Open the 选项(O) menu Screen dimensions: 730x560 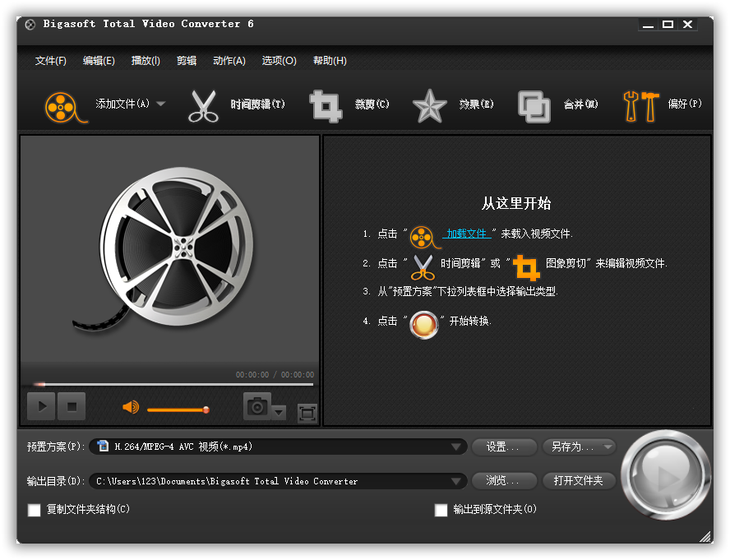point(279,61)
